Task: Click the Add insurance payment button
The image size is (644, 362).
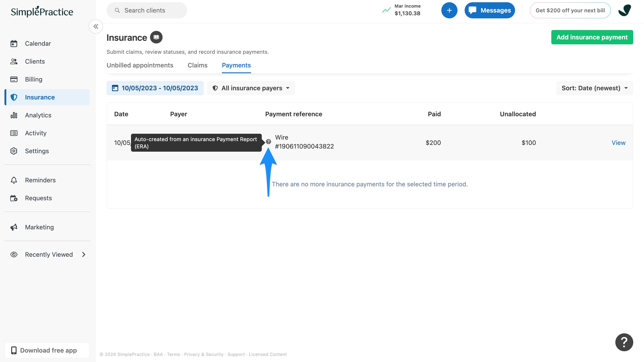Action: click(x=592, y=37)
